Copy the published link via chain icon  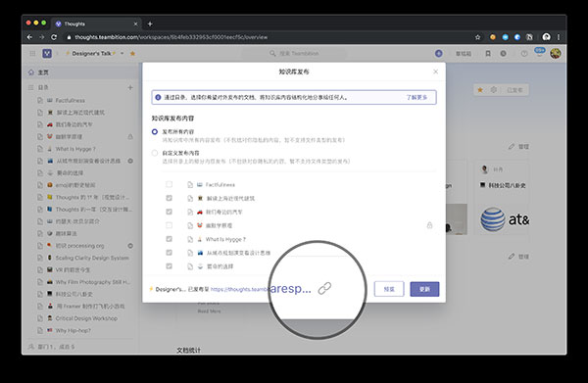[324, 288]
